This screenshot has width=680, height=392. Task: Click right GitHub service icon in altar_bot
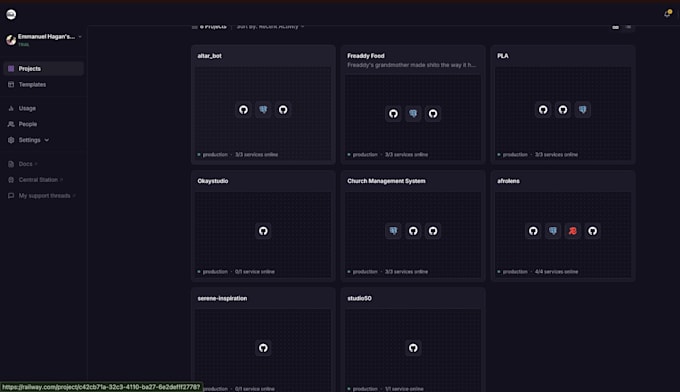click(x=283, y=110)
